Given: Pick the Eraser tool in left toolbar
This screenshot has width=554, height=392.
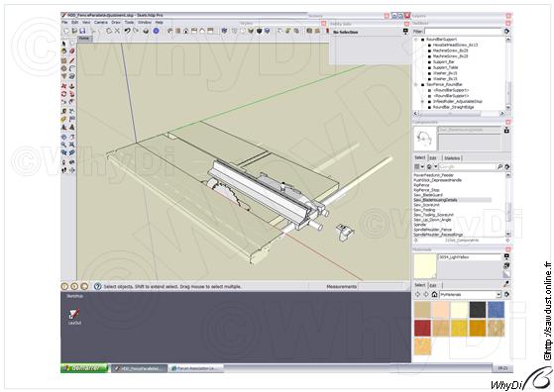Looking at the screenshot, I should tap(71, 51).
